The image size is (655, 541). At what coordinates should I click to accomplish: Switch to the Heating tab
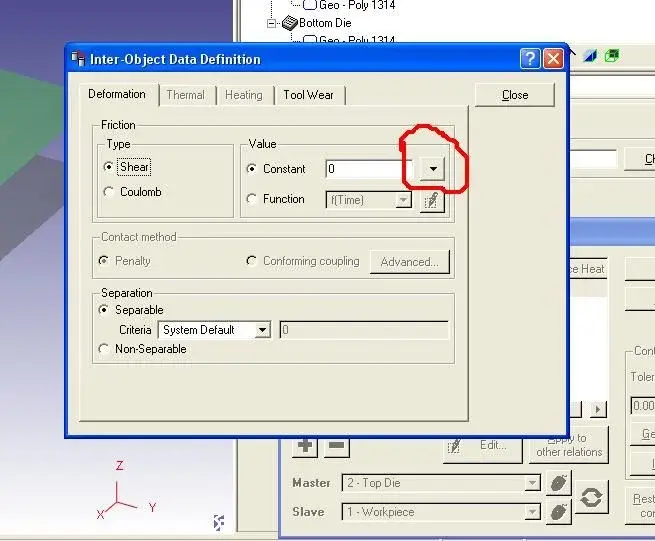click(244, 95)
